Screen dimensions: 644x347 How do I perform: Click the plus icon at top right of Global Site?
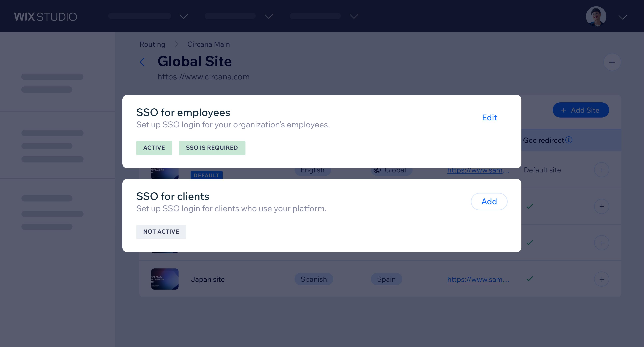[x=612, y=62]
